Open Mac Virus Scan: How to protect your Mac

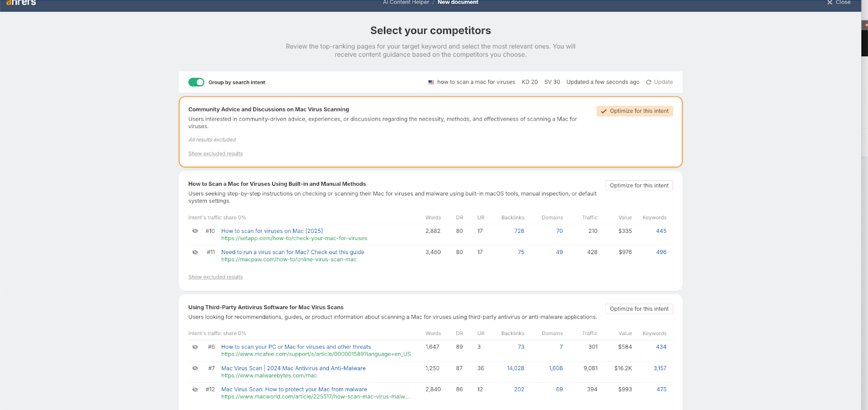click(294, 389)
